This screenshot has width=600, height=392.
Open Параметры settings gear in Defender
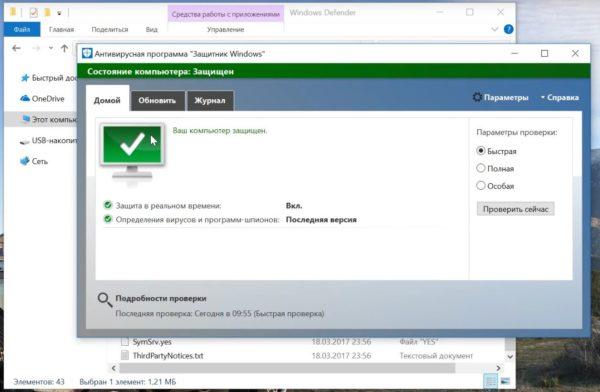click(x=477, y=97)
